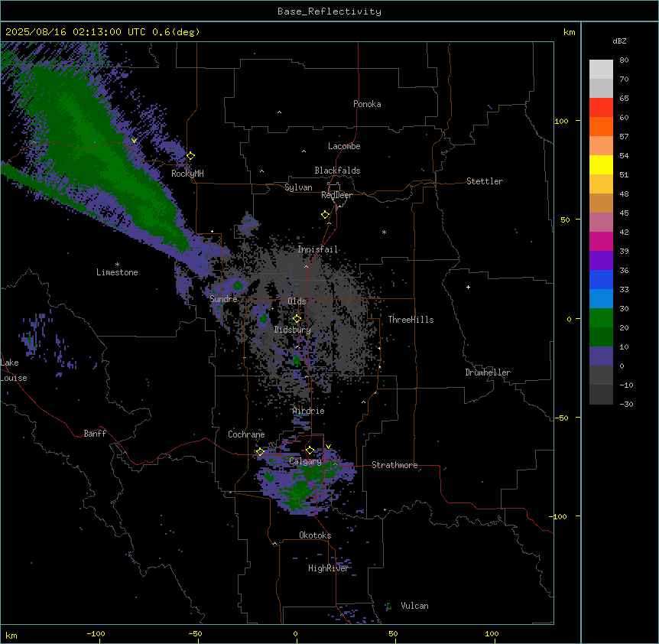Click the Calgary city label

[306, 461]
